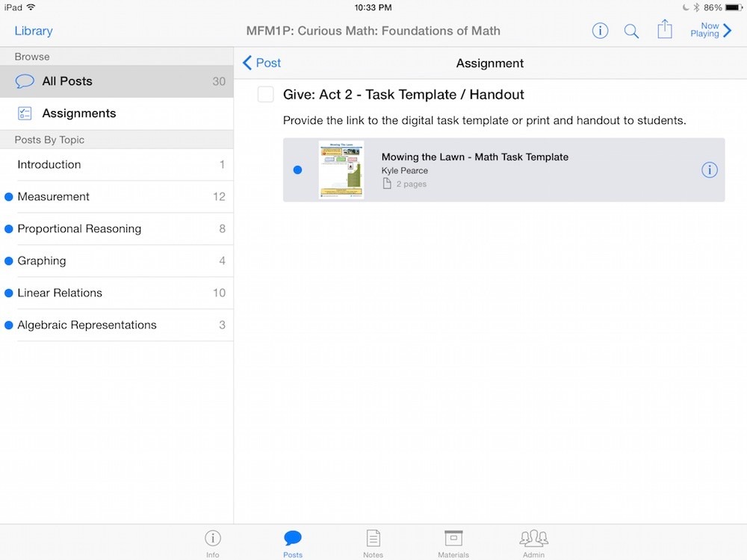Select the Measurement topic
The height and width of the screenshot is (560, 747).
coord(54,196)
